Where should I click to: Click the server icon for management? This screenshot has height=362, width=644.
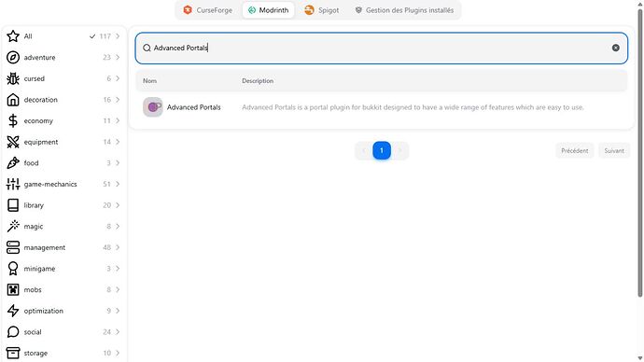[13, 247]
